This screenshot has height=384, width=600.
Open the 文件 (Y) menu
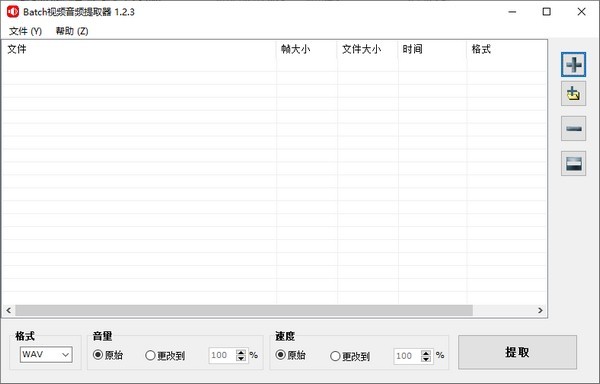pos(25,31)
